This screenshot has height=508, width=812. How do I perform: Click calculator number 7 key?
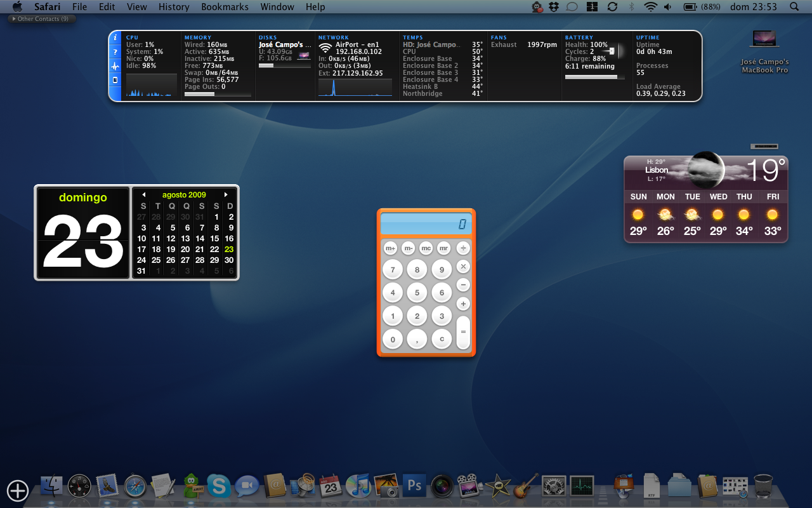coord(393,270)
